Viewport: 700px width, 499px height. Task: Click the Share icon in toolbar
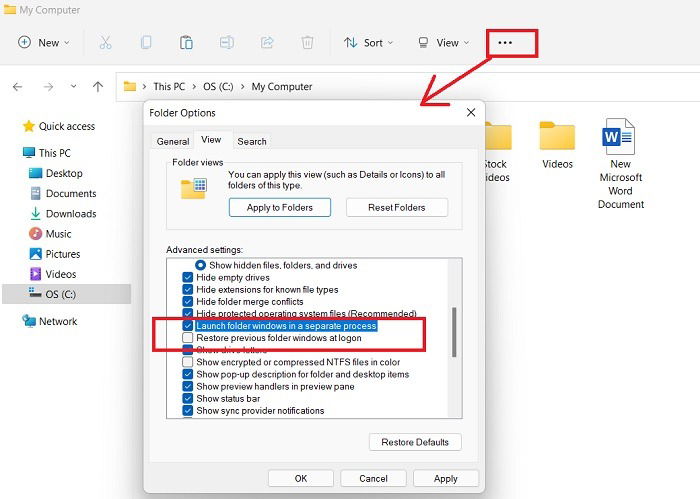click(x=267, y=43)
